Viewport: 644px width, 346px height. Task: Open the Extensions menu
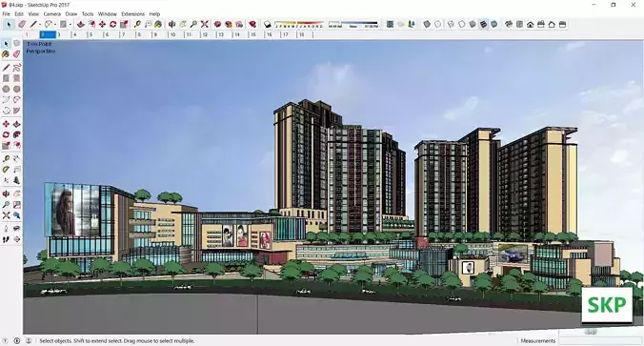click(132, 14)
